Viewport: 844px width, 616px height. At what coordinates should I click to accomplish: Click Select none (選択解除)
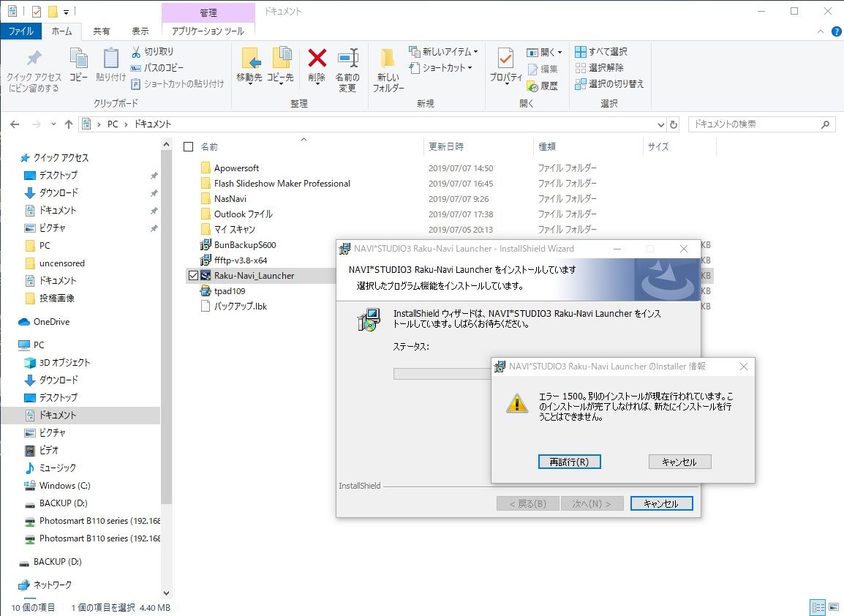[x=600, y=68]
